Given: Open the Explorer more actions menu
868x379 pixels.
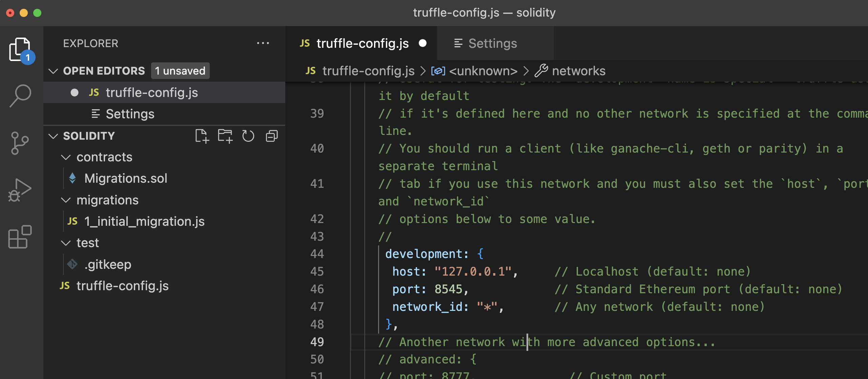Looking at the screenshot, I should click(263, 43).
